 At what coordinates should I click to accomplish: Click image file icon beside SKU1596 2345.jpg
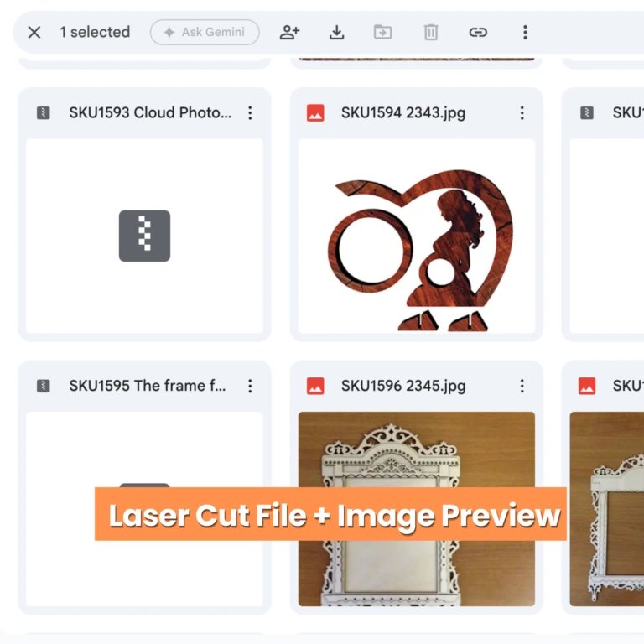click(x=315, y=386)
